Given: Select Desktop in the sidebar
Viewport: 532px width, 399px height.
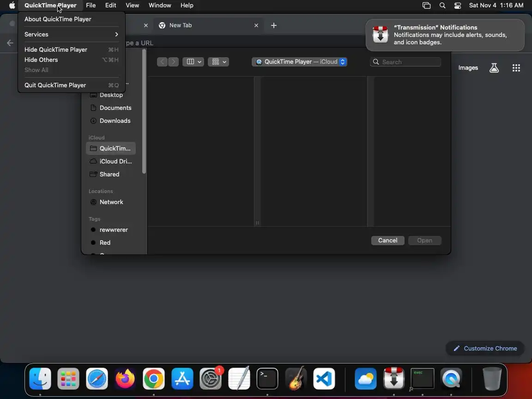Looking at the screenshot, I should click(111, 95).
